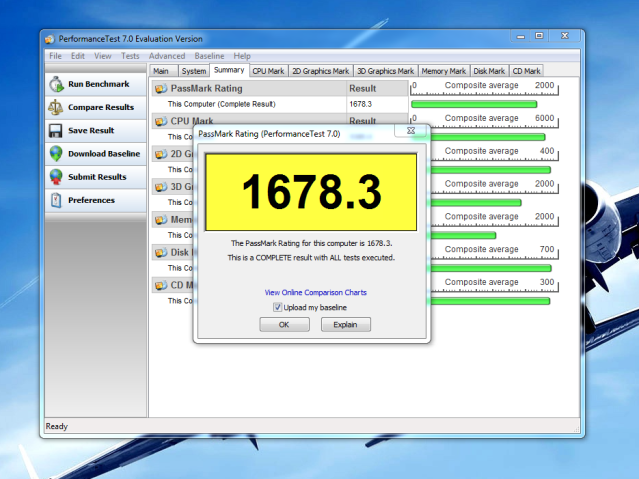Viewport: 639px width, 479px height.
Task: Click the 1678.3 result cell in the table
Action: coord(360,104)
